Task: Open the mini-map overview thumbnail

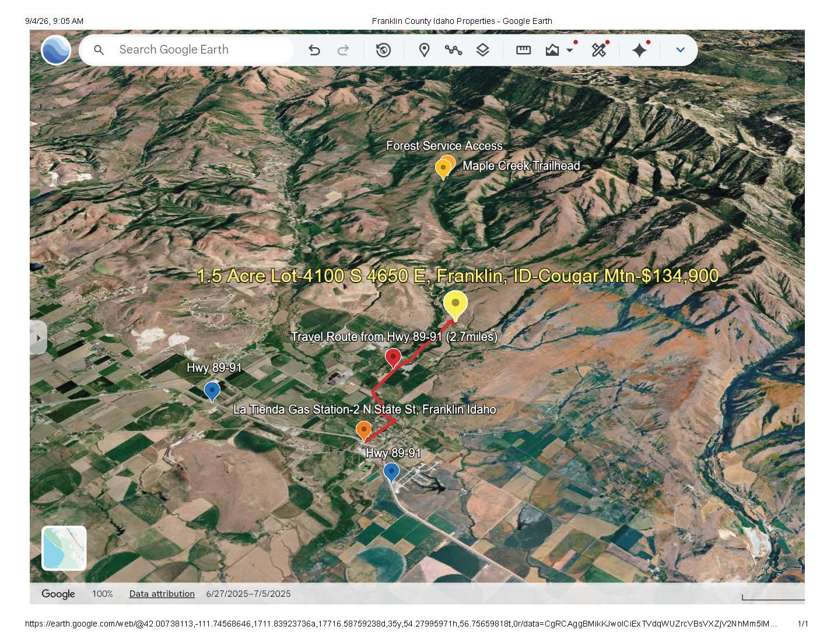Action: coord(64,548)
